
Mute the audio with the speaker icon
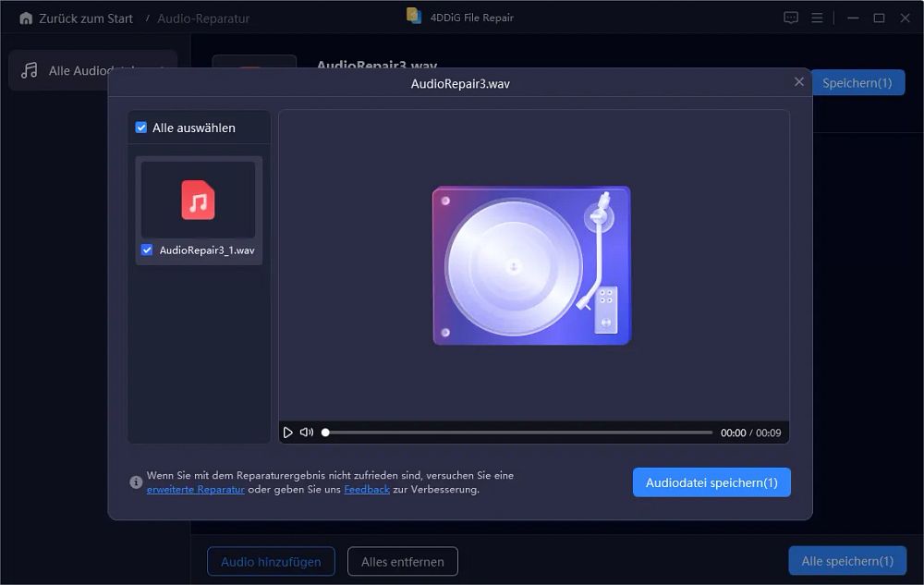307,433
